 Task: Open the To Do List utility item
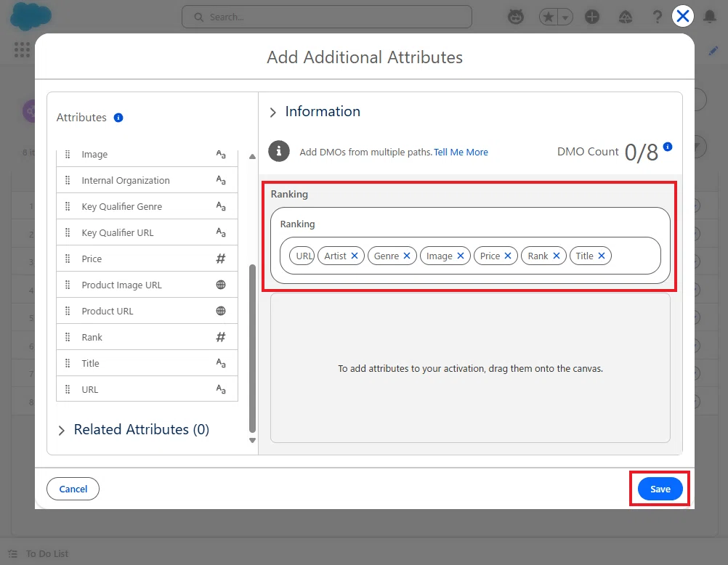pyautogui.click(x=39, y=553)
